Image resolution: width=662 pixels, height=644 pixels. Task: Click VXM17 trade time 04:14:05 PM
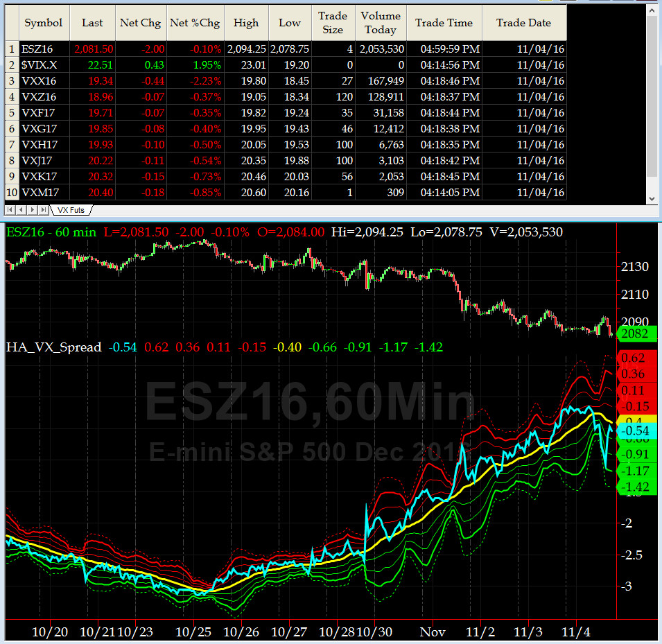[444, 193]
